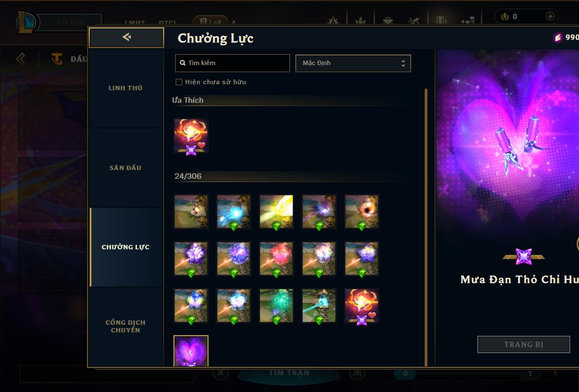Pick the yellow lightning boom effect

276,212
